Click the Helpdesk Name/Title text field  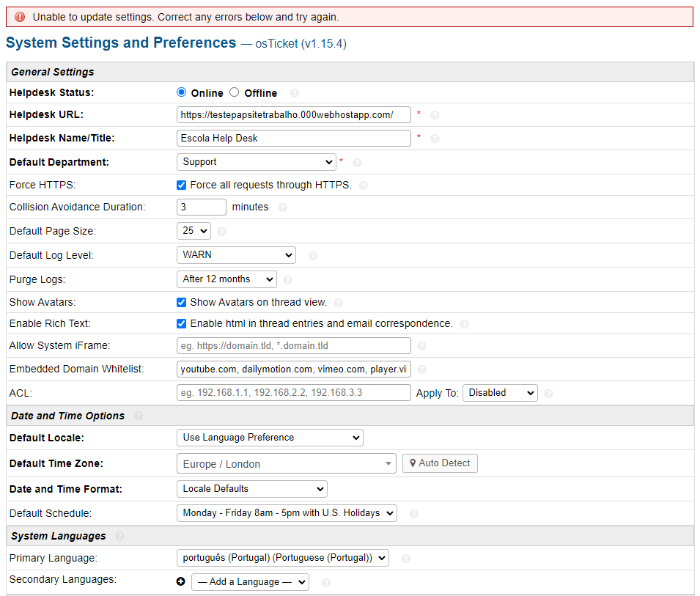[293, 138]
